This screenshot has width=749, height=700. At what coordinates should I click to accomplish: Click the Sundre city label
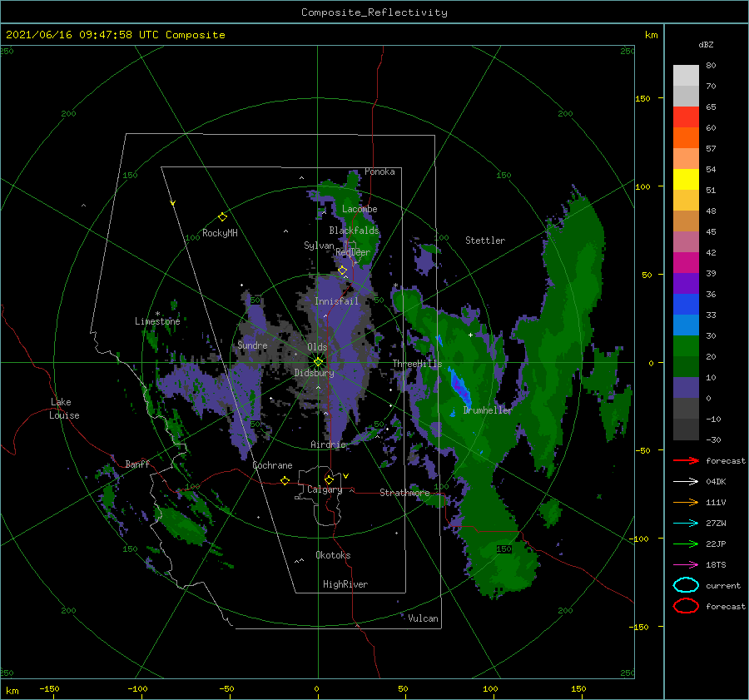tap(252, 345)
